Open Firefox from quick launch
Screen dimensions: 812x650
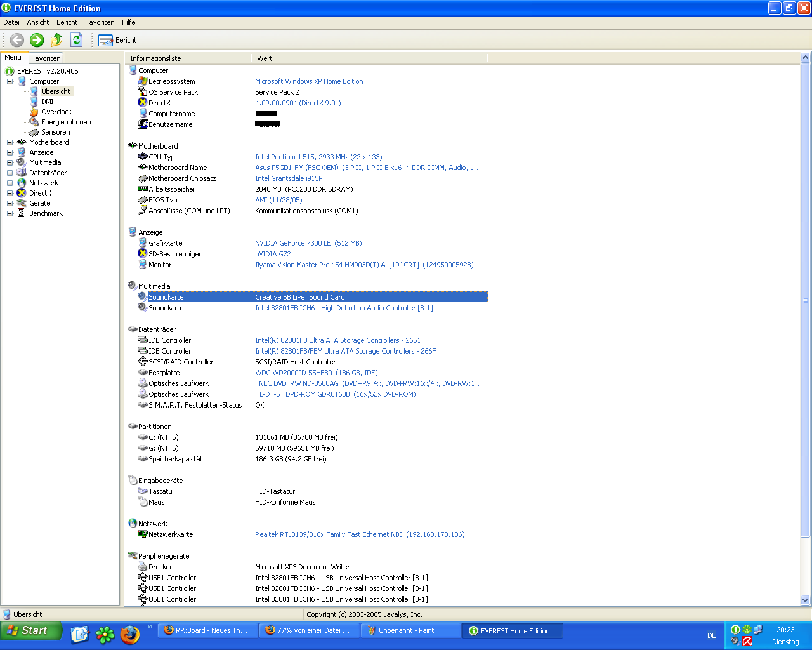tap(130, 634)
